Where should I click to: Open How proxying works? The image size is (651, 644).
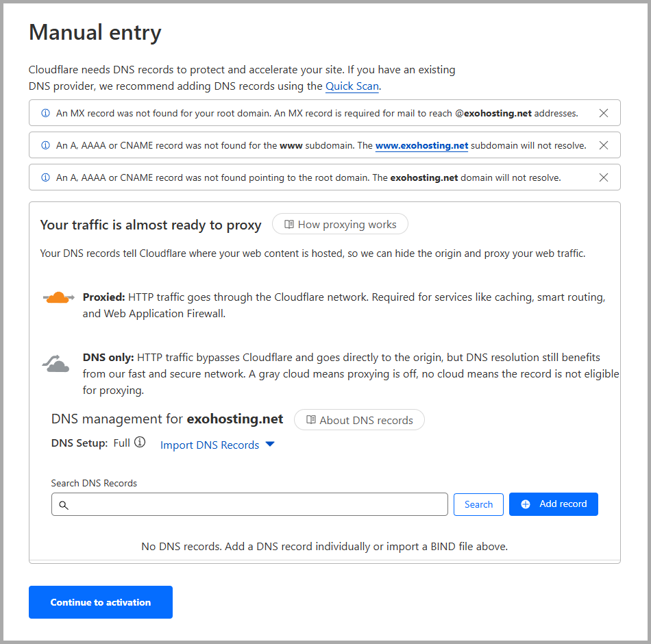point(340,223)
